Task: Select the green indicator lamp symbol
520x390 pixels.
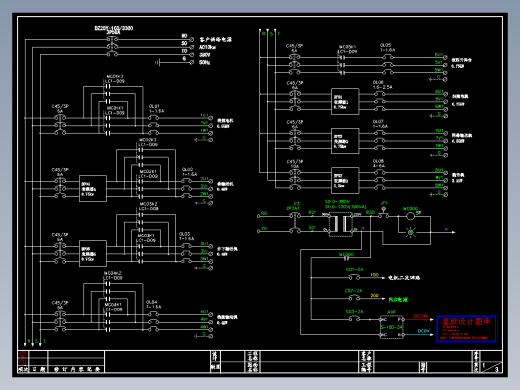Action: coord(411,232)
